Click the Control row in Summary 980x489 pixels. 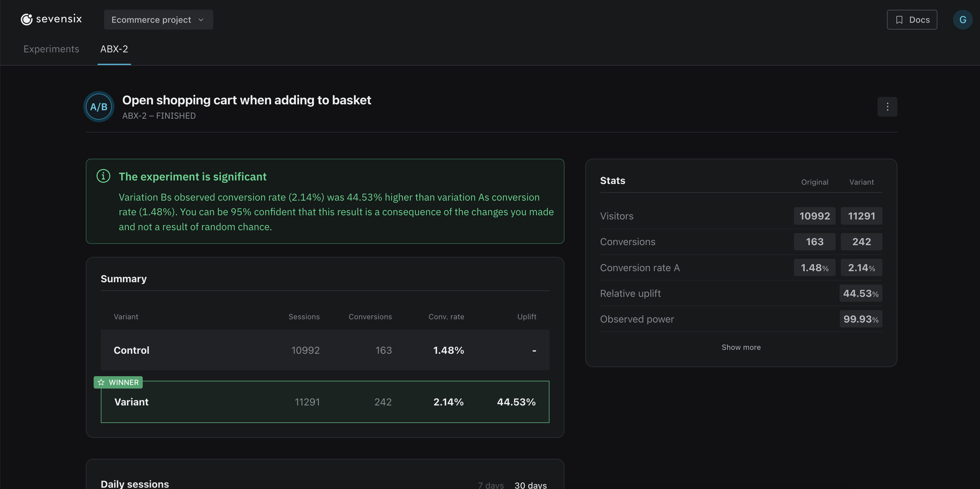coord(325,350)
